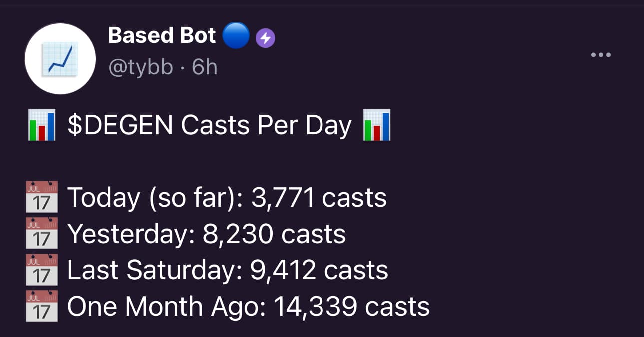Click the bar chart emoji before $DEGEN
This screenshot has width=644, height=337.
(x=42, y=126)
